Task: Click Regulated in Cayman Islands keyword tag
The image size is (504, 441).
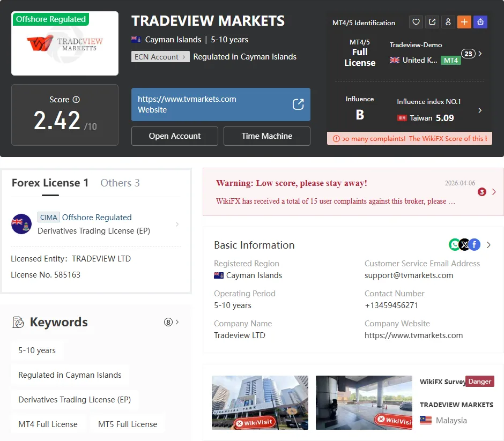Action: coord(70,375)
